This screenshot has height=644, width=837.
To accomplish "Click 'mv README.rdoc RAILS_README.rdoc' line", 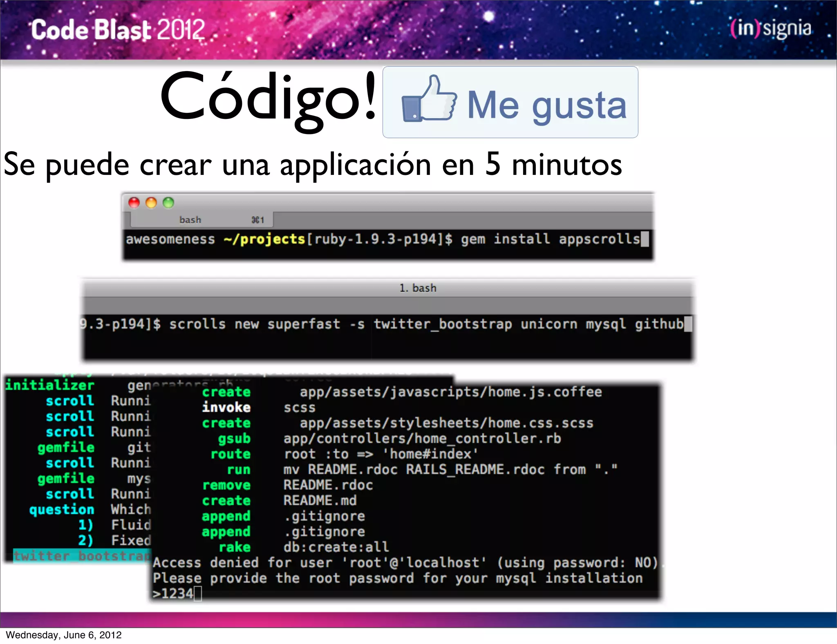I will pyautogui.click(x=422, y=470).
